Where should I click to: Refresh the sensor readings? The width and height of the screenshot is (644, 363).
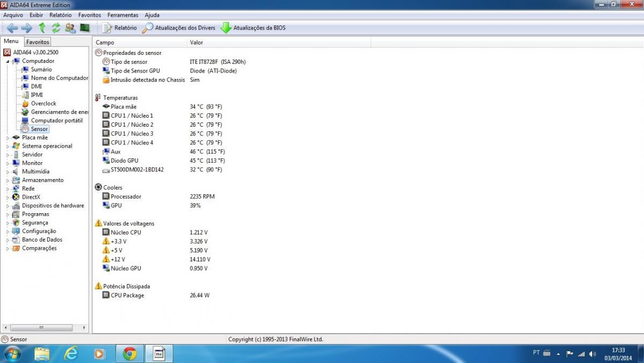[x=56, y=28]
